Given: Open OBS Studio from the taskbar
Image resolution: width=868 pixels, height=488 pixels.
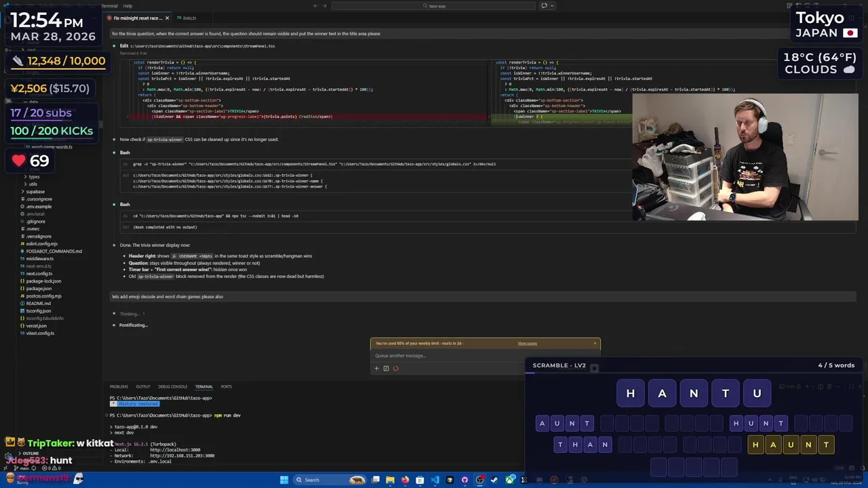Looking at the screenshot, I should pyautogui.click(x=479, y=480).
